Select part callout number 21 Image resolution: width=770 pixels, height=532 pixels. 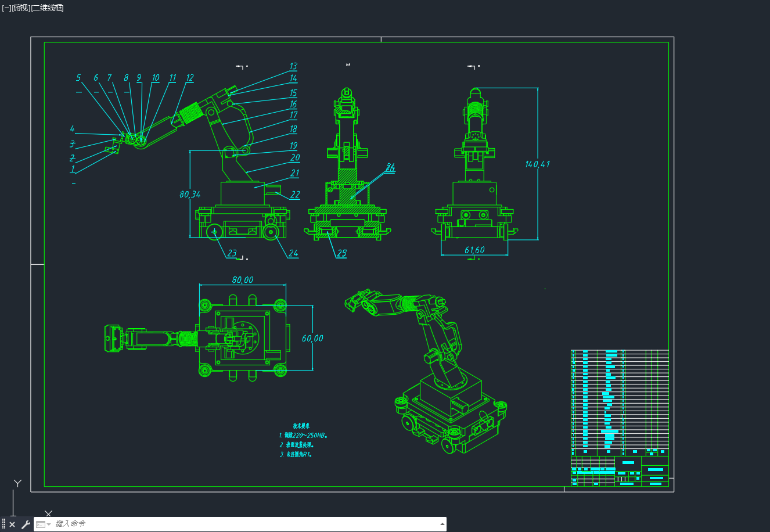[295, 173]
